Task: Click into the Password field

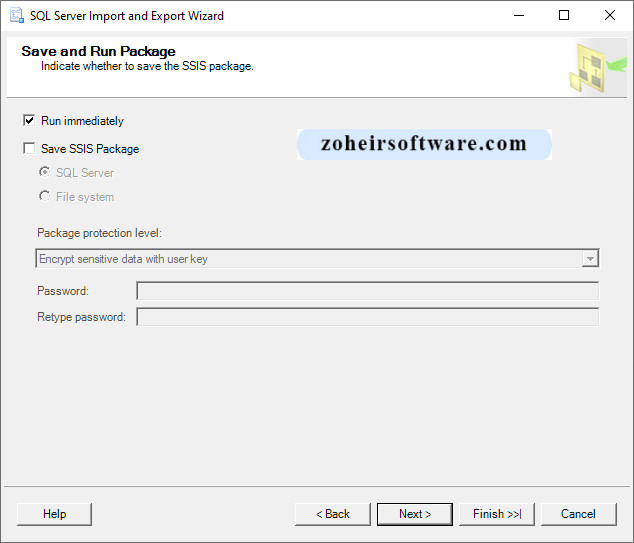Action: 367,291
